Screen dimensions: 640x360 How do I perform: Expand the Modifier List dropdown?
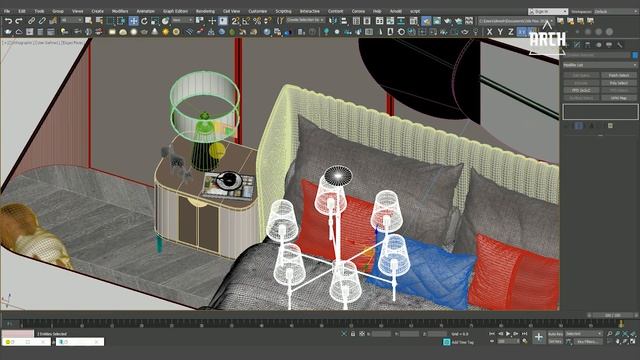click(x=600, y=65)
